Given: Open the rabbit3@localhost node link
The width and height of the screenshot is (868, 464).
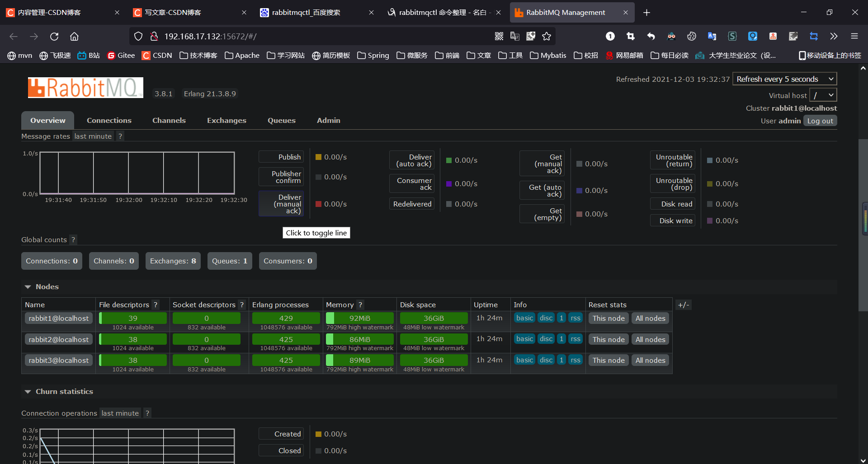Looking at the screenshot, I should point(59,360).
